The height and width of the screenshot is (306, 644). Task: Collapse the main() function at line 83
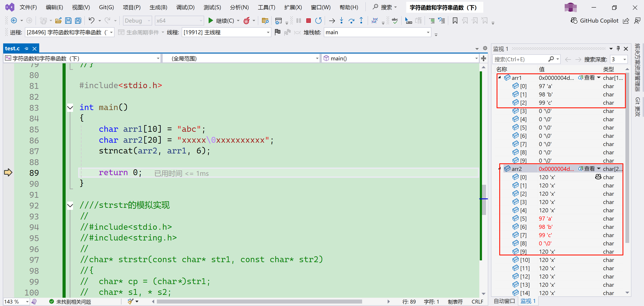70,108
